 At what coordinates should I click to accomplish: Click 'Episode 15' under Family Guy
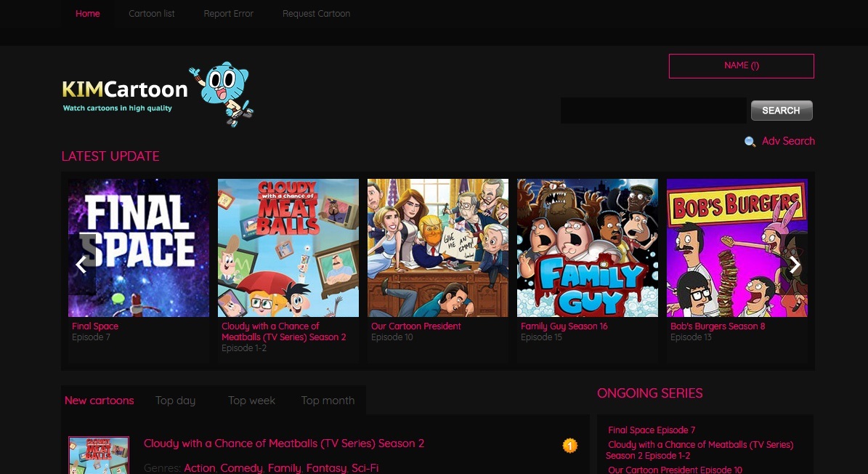tap(541, 337)
